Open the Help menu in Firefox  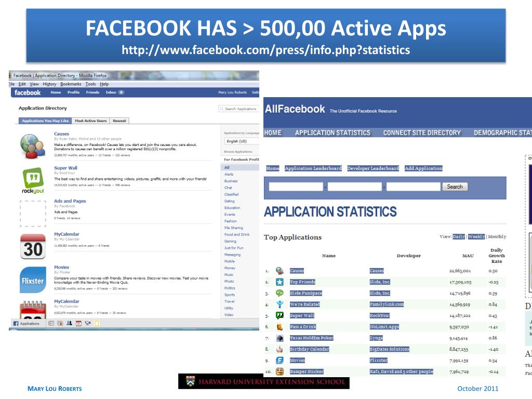(x=104, y=84)
